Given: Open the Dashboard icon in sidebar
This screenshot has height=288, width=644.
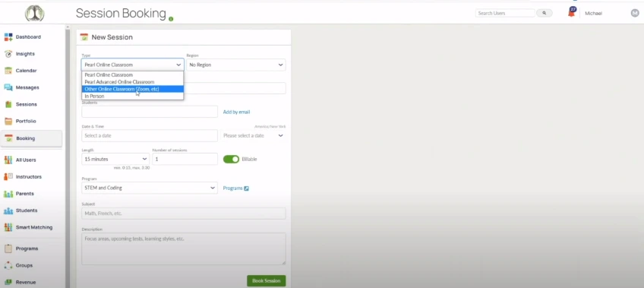Looking at the screenshot, I should (x=8, y=37).
